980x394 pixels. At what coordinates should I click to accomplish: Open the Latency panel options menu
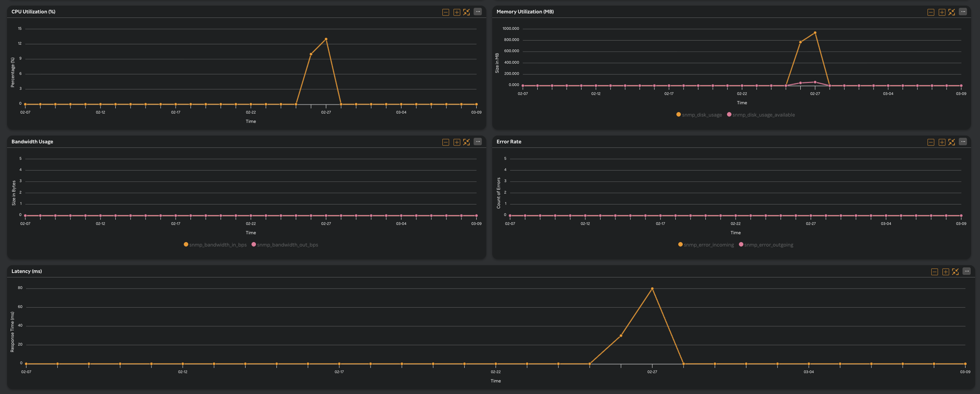coord(967,271)
